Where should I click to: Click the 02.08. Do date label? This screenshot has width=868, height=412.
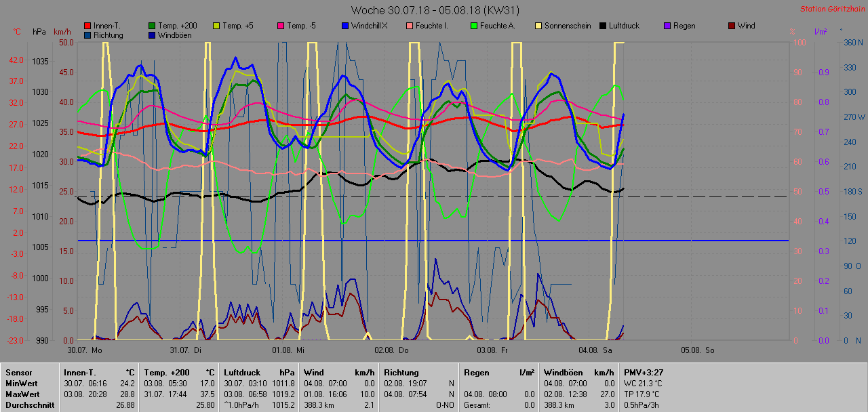391,350
